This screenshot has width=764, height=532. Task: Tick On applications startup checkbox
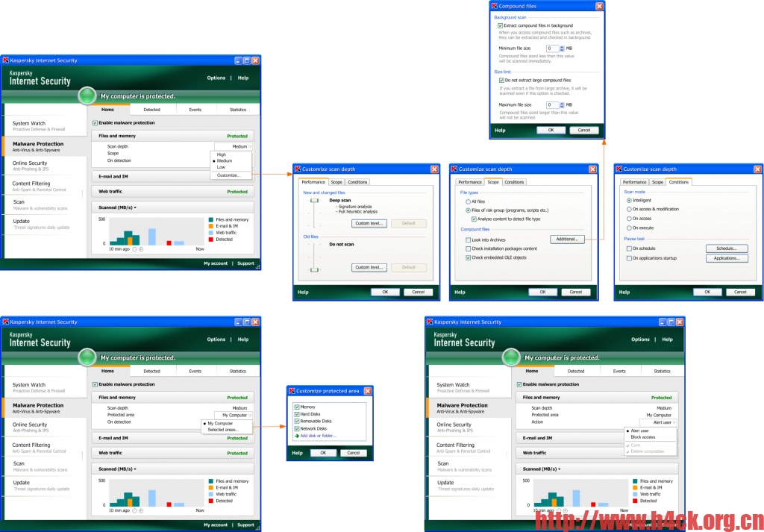[x=629, y=258]
